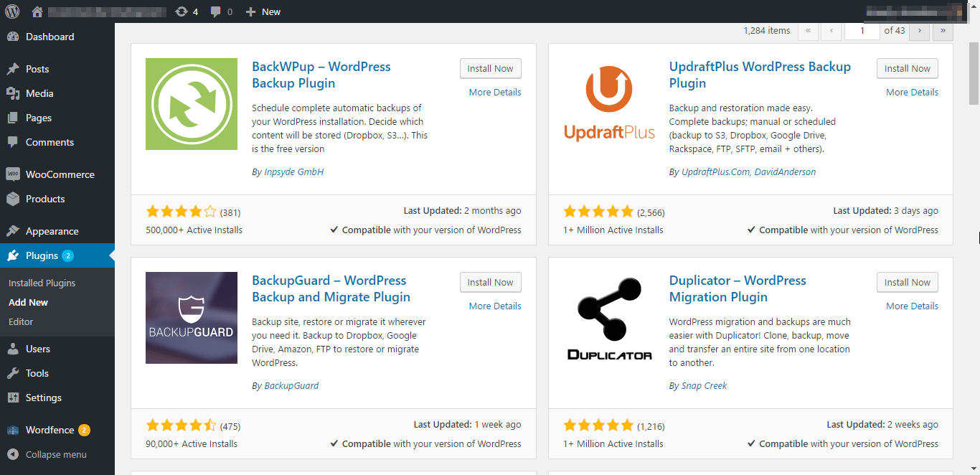The image size is (980, 475).
Task: Click the Comments icon in sidebar
Action: (13, 142)
